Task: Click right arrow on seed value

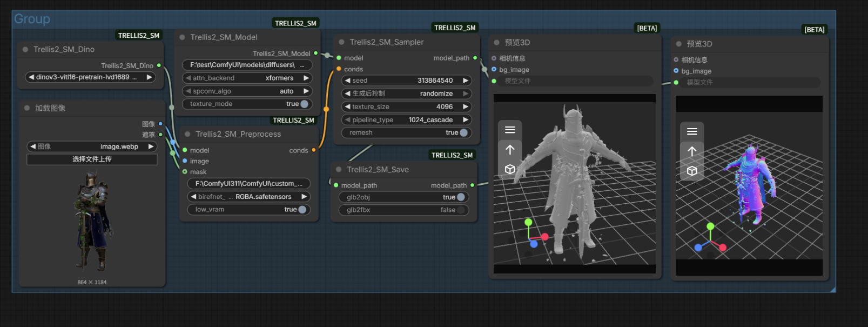Action: click(x=465, y=81)
